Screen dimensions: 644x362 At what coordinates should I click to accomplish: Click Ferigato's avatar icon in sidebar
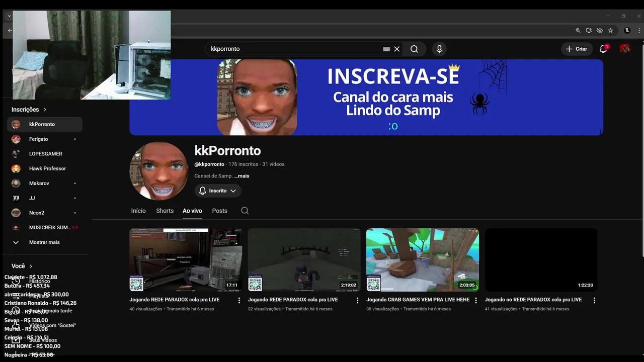[x=16, y=139]
